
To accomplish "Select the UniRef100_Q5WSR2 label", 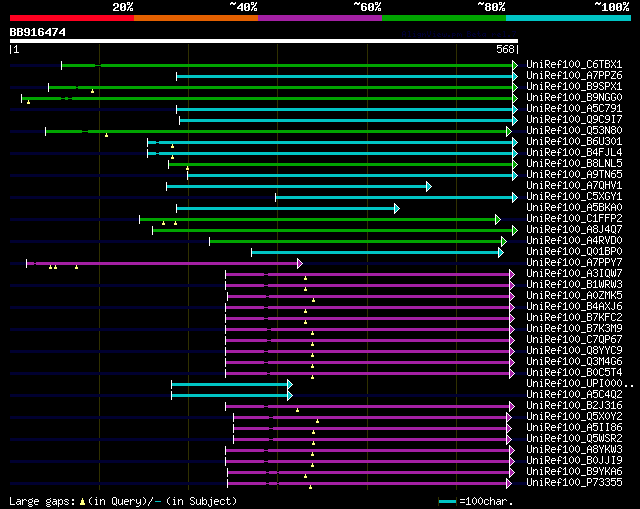I will (574, 439).
